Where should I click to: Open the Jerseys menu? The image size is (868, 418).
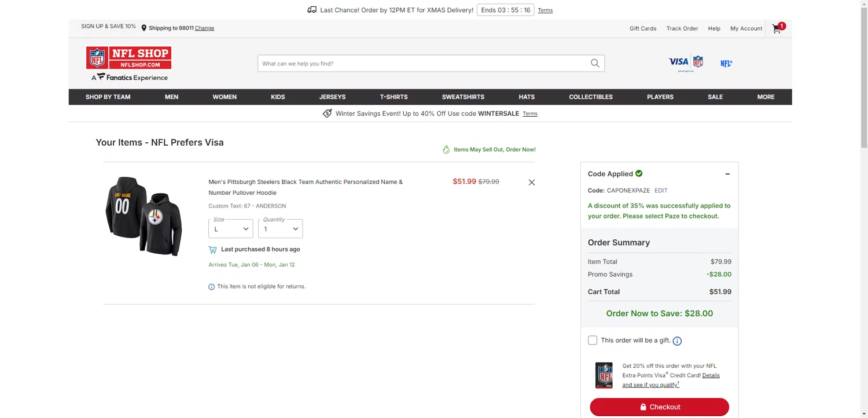(x=332, y=97)
